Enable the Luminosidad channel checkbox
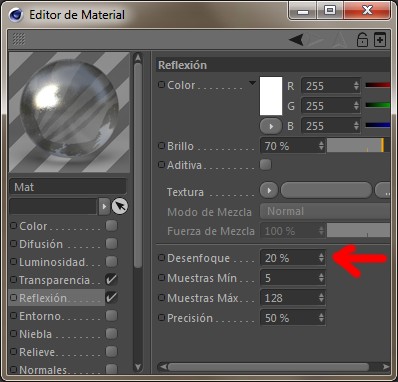The width and height of the screenshot is (398, 382). click(111, 262)
